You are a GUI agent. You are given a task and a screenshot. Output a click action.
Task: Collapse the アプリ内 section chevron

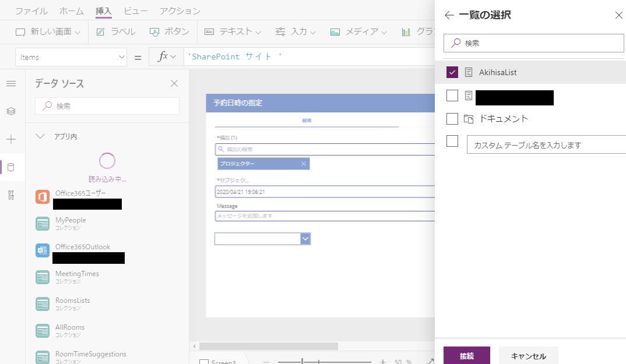tap(40, 136)
